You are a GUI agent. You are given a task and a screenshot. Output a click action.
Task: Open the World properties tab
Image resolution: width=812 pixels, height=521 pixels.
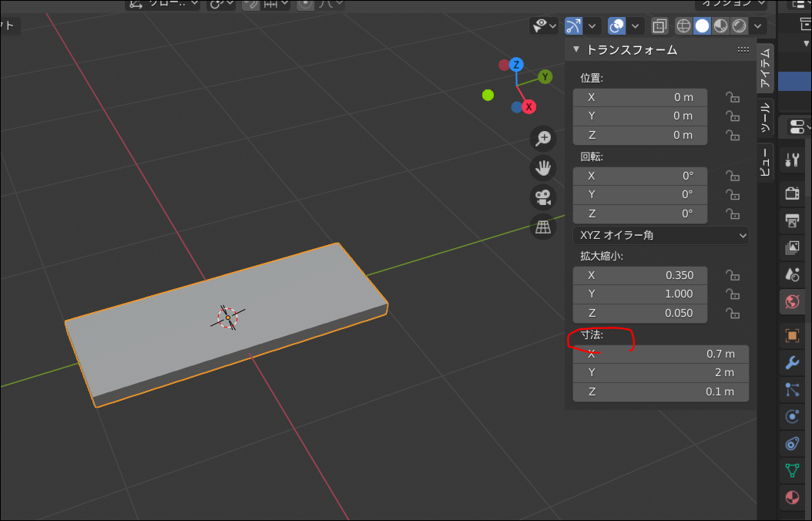click(792, 301)
